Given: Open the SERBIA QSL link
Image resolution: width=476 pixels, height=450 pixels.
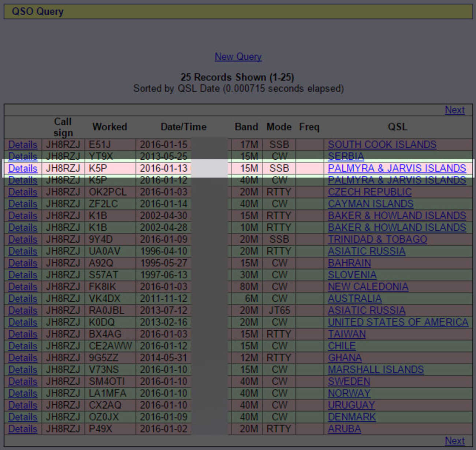Looking at the screenshot, I should (346, 156).
